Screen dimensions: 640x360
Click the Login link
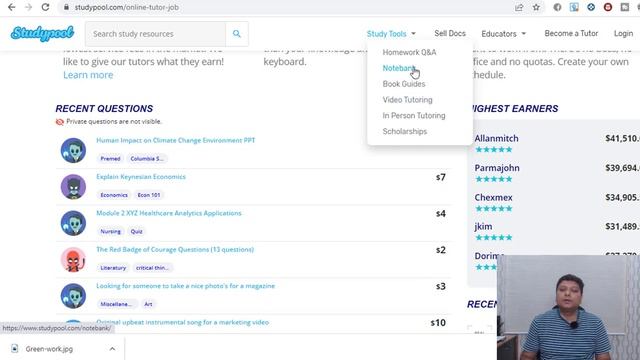point(623,33)
